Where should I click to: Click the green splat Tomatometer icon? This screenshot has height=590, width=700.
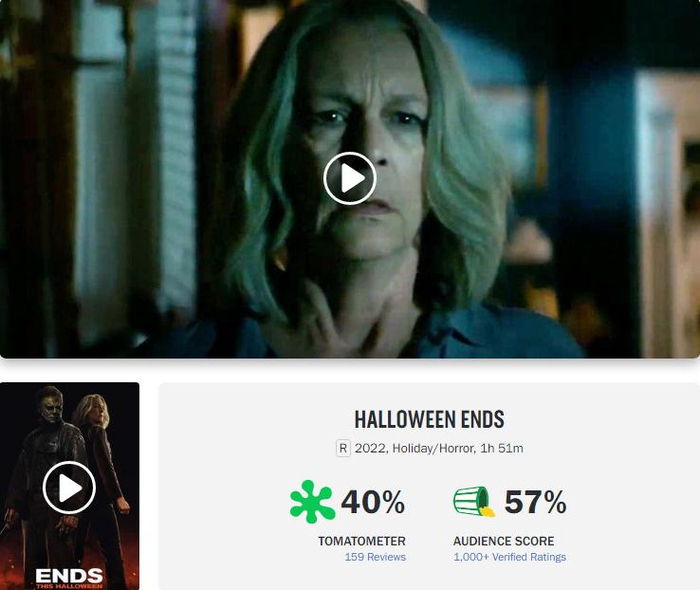pyautogui.click(x=312, y=502)
